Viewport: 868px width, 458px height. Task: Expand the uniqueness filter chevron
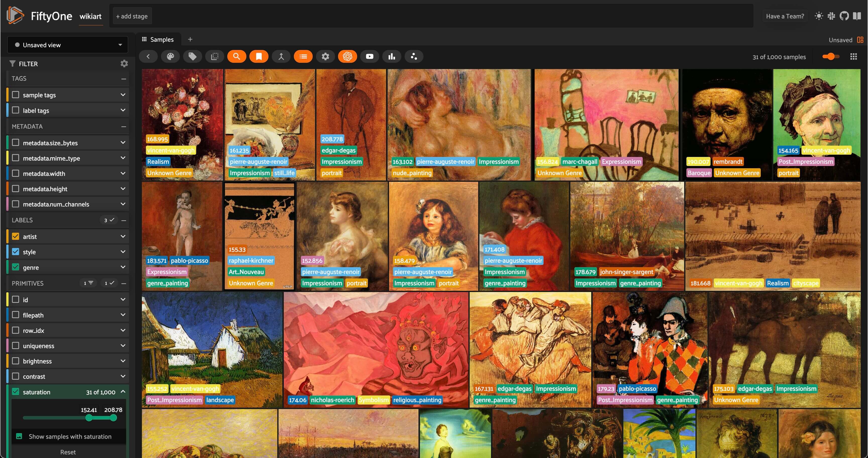pyautogui.click(x=123, y=346)
